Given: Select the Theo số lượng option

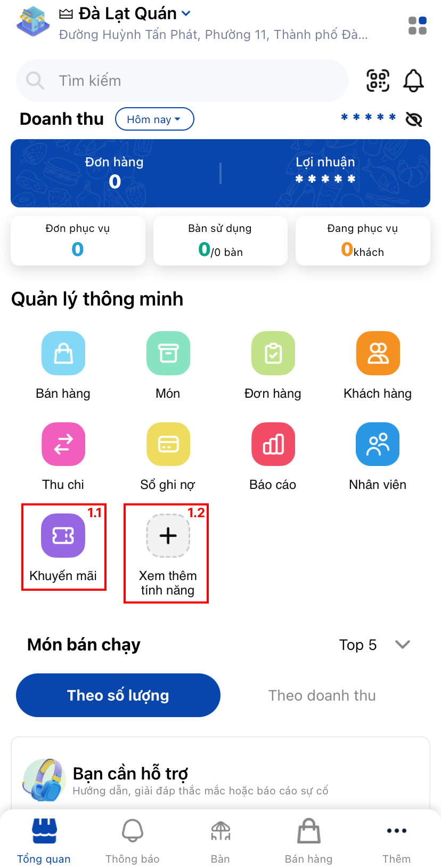Looking at the screenshot, I should (118, 695).
